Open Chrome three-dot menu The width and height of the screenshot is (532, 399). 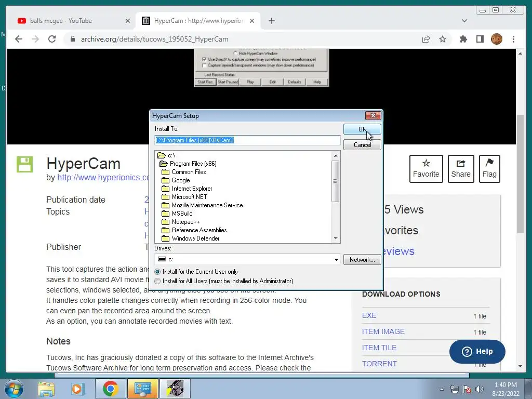[513, 39]
